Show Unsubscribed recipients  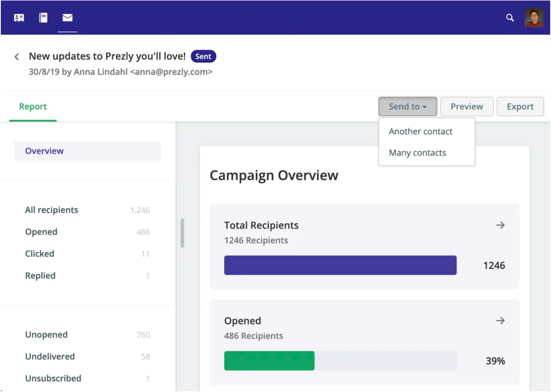point(53,379)
